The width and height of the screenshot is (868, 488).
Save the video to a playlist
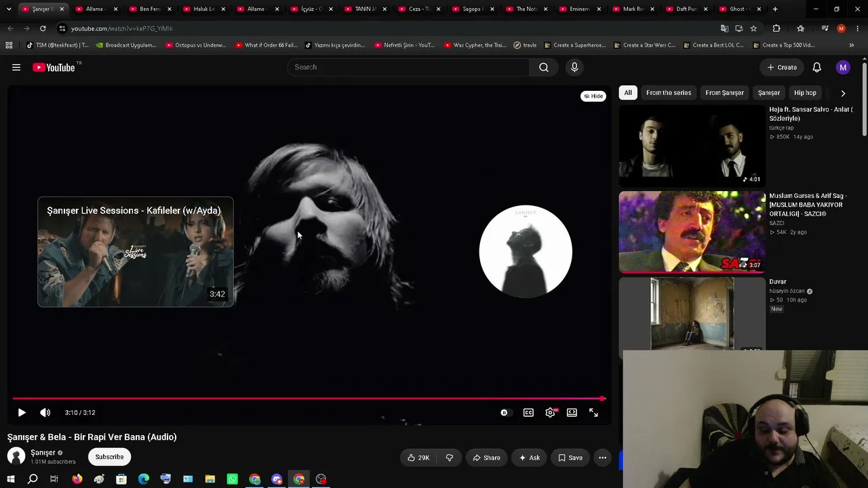[570, 457]
